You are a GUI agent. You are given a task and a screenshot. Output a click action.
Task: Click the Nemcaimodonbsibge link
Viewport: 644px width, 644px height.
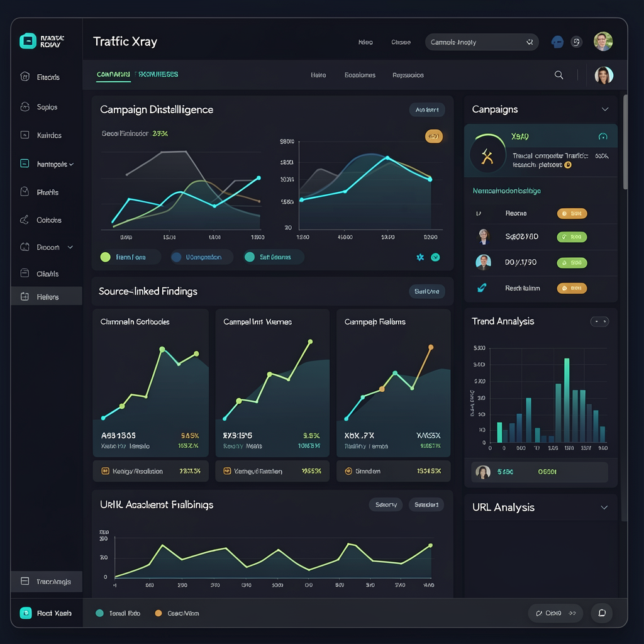[x=506, y=191]
